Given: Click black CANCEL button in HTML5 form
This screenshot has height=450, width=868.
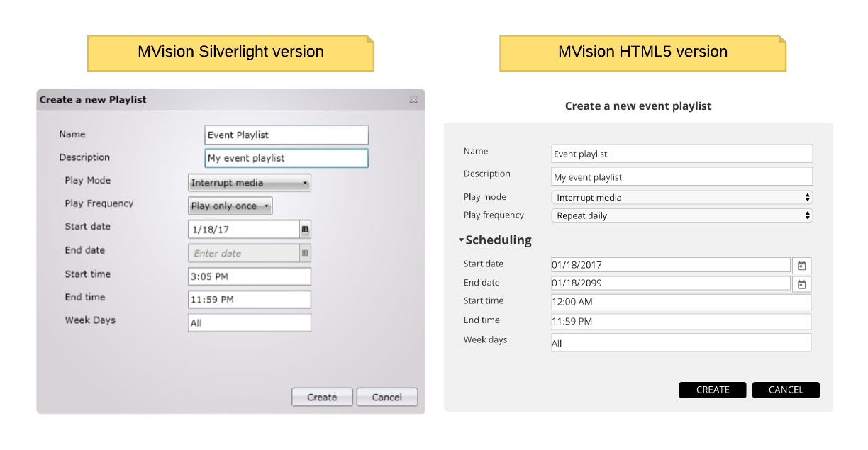Looking at the screenshot, I should click(x=786, y=390).
